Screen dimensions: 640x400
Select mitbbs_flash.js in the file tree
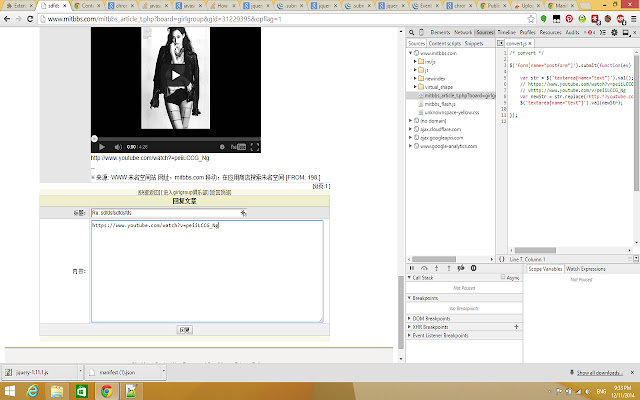pyautogui.click(x=440, y=104)
